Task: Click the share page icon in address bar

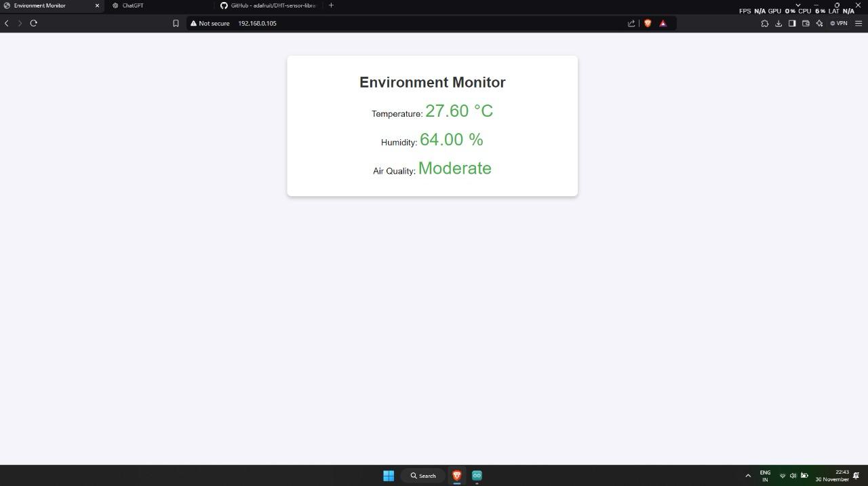Action: (631, 23)
